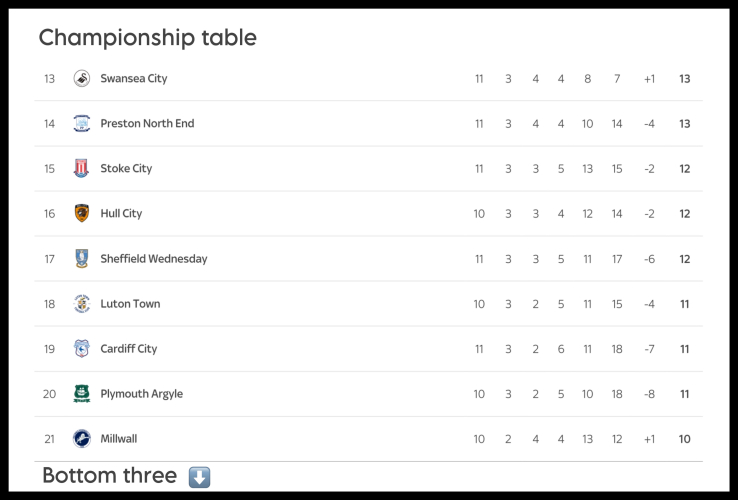Open the Plymouth Argyle team link
Screen dimensions: 738x500
[x=141, y=394]
